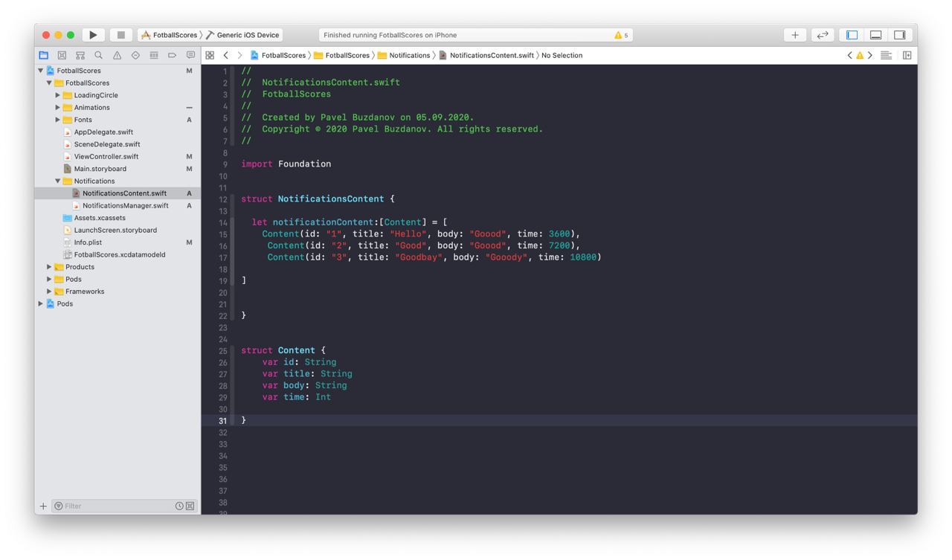Viewport: 952px width, 560px height.
Task: Open the Library with the plus button
Action: (x=795, y=35)
